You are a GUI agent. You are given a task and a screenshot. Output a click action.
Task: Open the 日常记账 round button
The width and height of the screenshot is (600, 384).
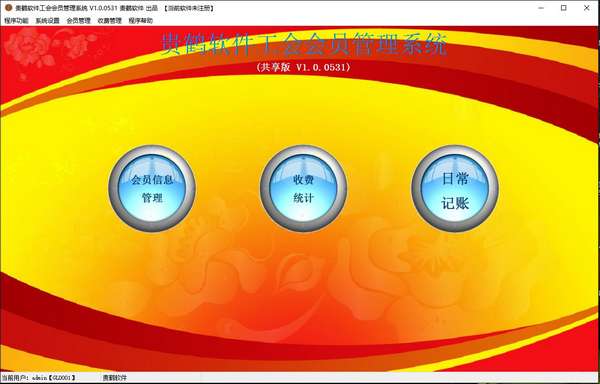point(455,188)
